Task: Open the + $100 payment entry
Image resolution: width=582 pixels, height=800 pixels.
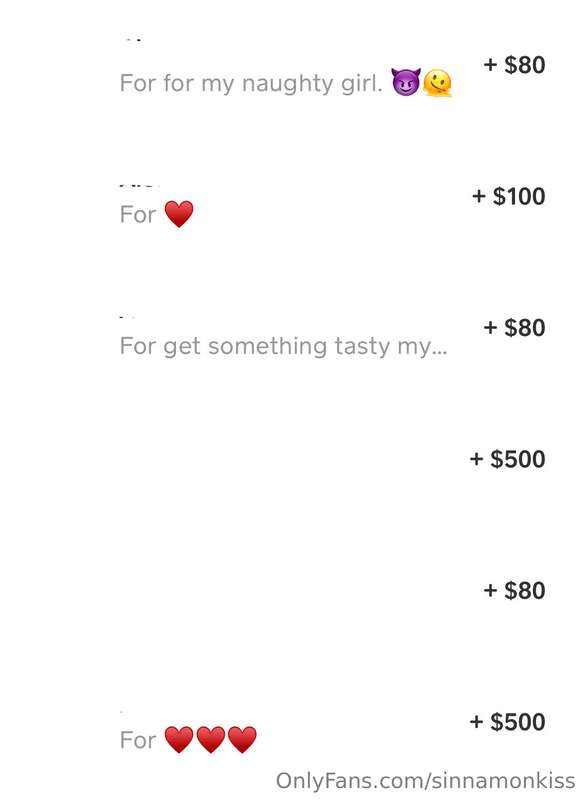Action: pos(509,196)
